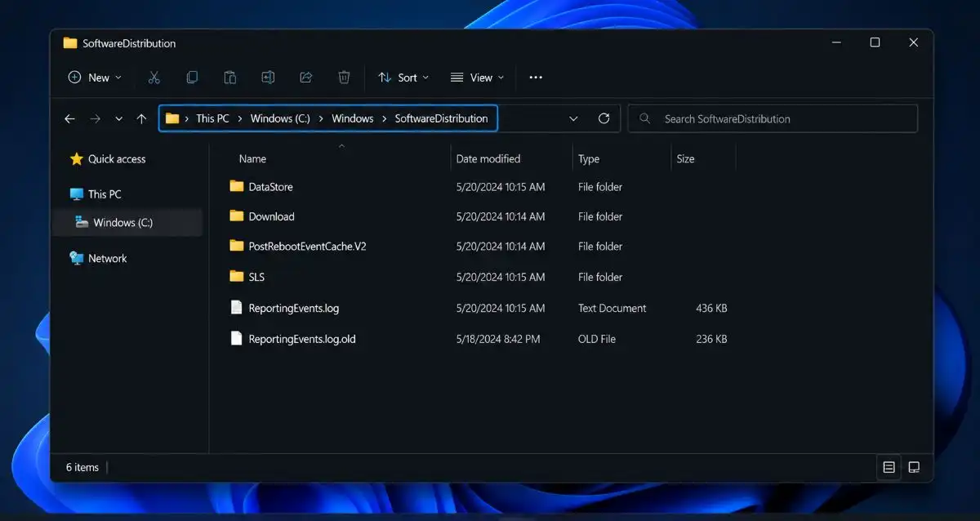
Task: Click the Delete trash icon
Action: point(344,78)
